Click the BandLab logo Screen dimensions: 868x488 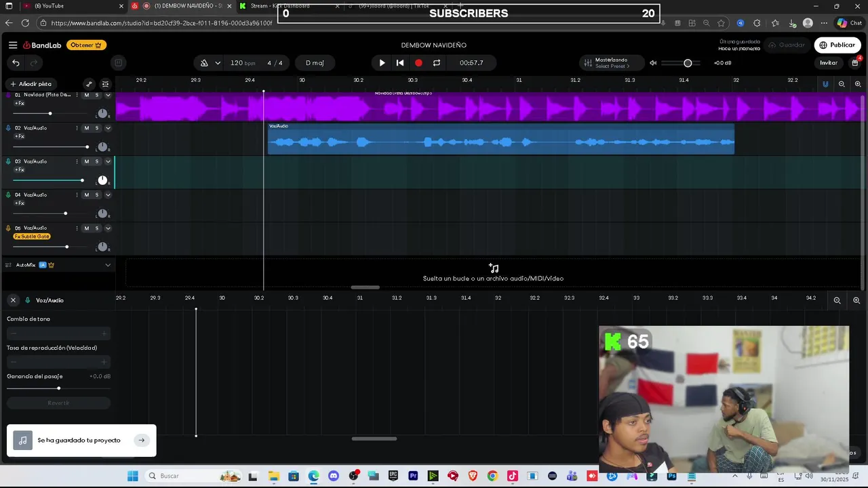coord(42,45)
